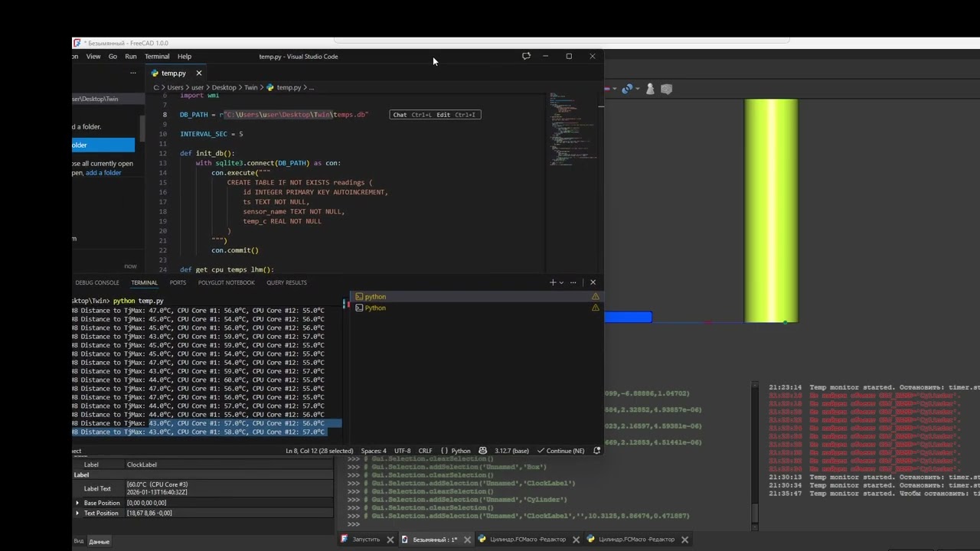Click Label property value 'ClockLabel'
Image resolution: width=980 pixels, height=551 pixels.
point(228,465)
